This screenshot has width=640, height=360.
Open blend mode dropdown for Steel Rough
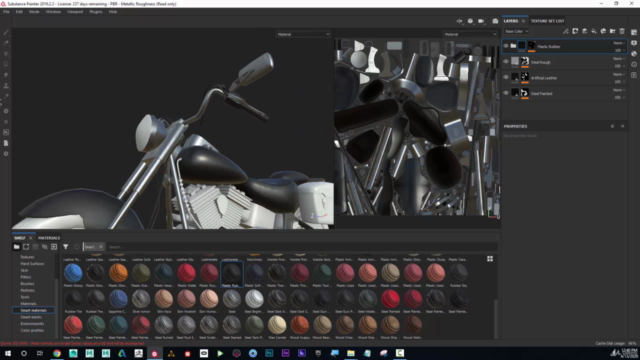tap(619, 58)
